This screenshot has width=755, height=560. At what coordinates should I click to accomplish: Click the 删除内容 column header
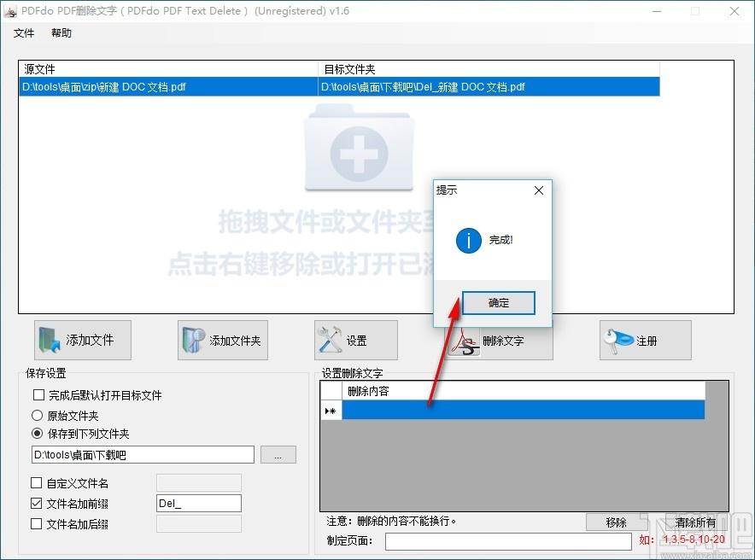pos(524,391)
